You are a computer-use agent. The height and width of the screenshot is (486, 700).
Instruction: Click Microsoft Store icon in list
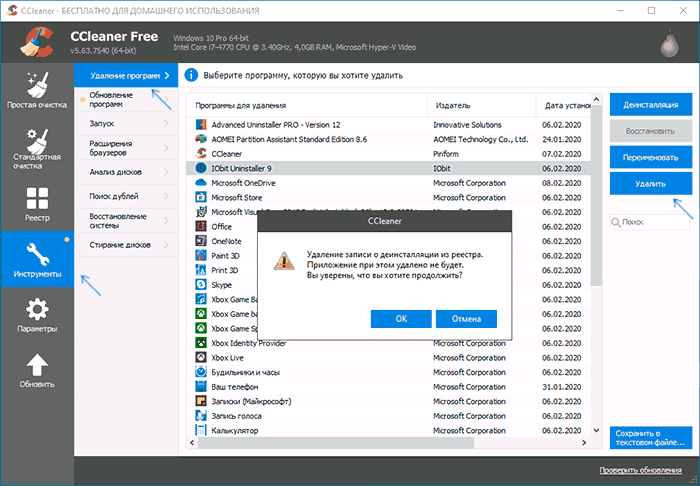[201, 197]
